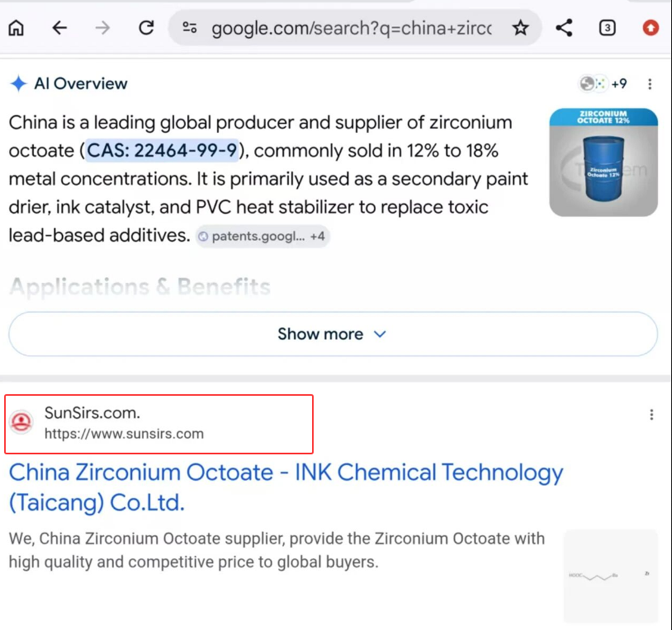Share the current page
Image resolution: width=672 pixels, height=630 pixels.
coord(564,28)
